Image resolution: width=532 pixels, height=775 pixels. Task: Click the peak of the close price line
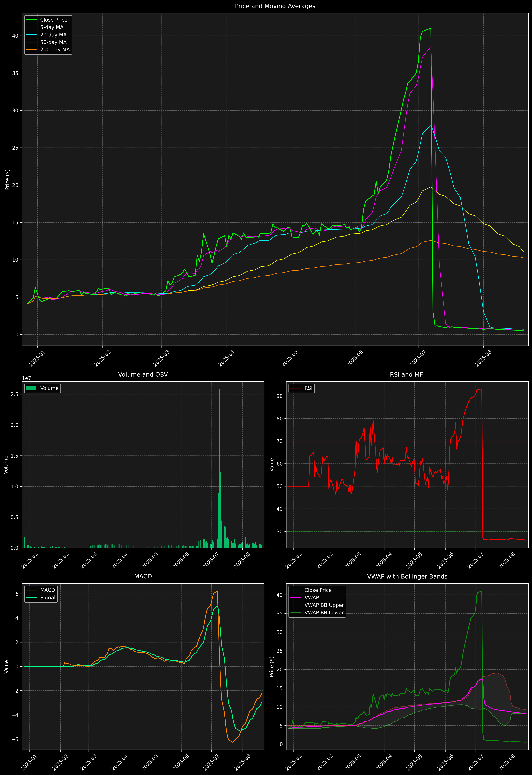click(x=431, y=28)
